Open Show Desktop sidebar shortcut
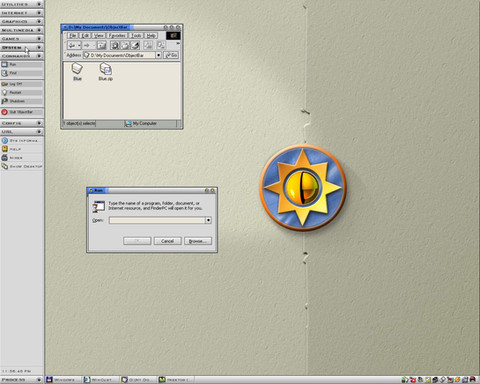Screen dimensions: 480x384 pyautogui.click(x=22, y=166)
